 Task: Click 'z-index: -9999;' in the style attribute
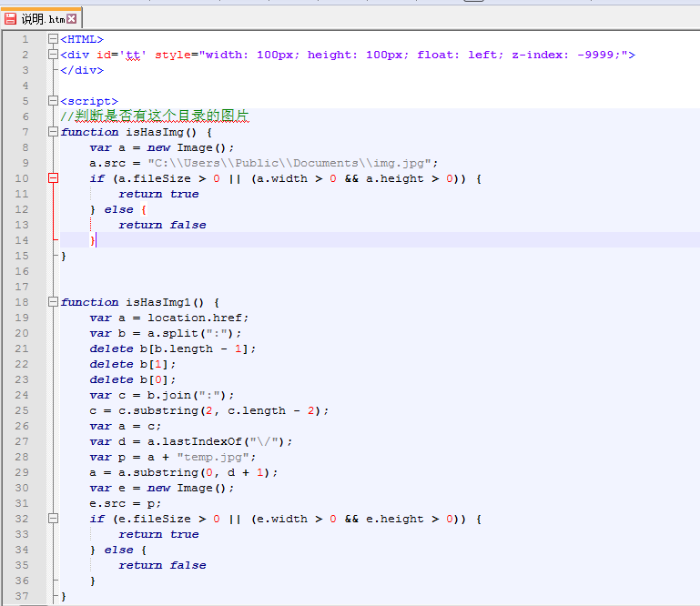click(566, 55)
